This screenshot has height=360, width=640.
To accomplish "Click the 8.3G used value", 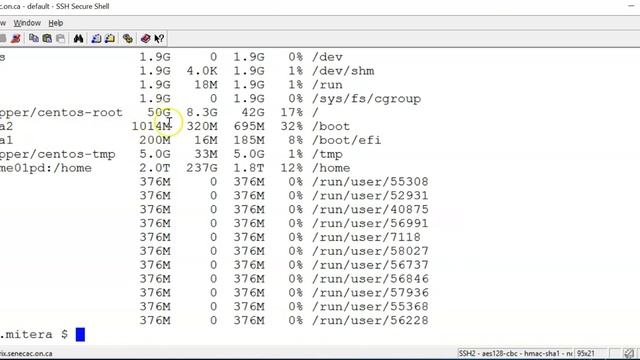I will 202,113.
